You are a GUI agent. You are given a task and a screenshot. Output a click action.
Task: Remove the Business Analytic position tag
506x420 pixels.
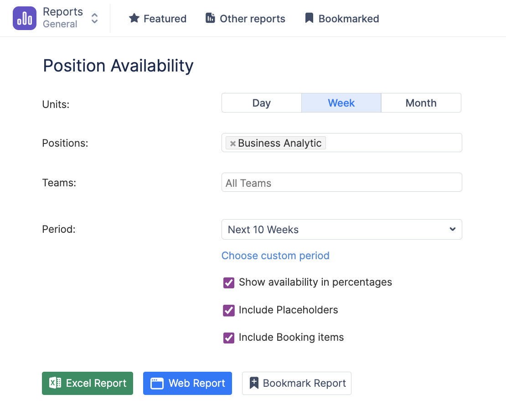coord(232,143)
